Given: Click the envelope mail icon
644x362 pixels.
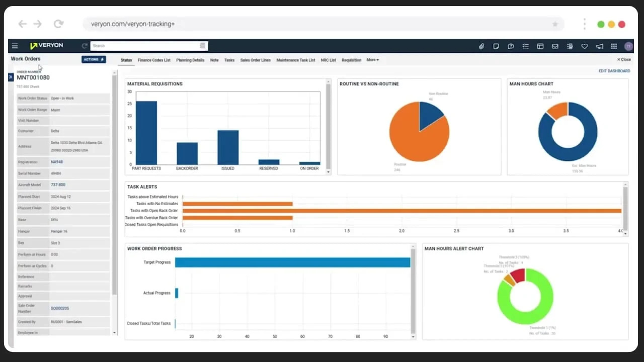Looking at the screenshot, I should [x=555, y=46].
